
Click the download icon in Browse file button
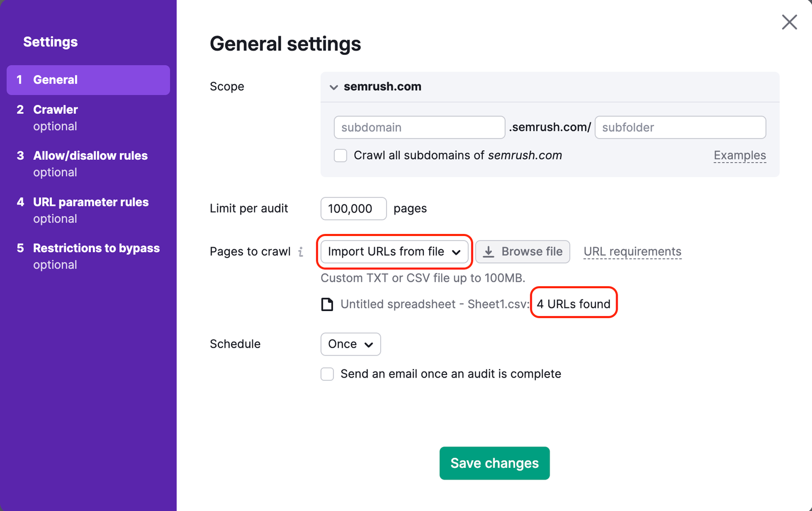(490, 251)
